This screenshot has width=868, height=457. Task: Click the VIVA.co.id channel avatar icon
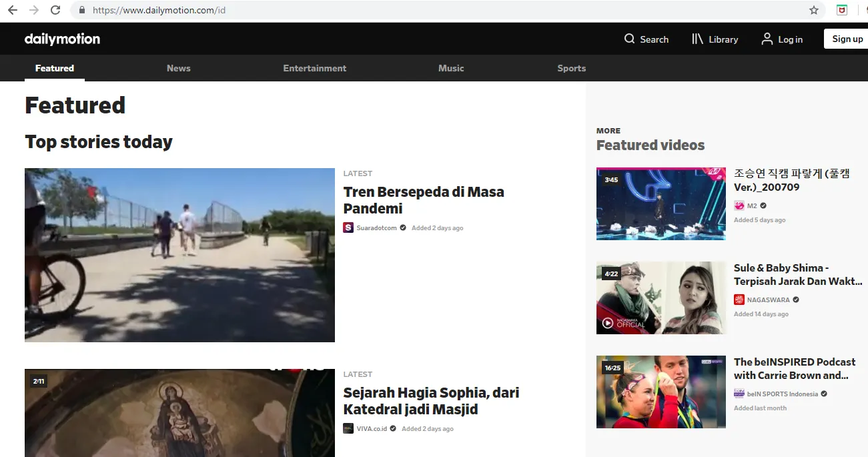coord(348,428)
